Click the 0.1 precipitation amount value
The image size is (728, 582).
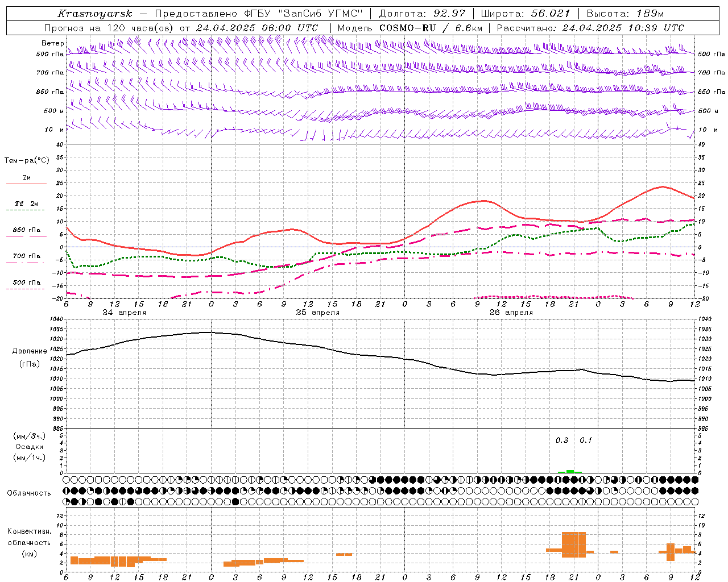[586, 440]
